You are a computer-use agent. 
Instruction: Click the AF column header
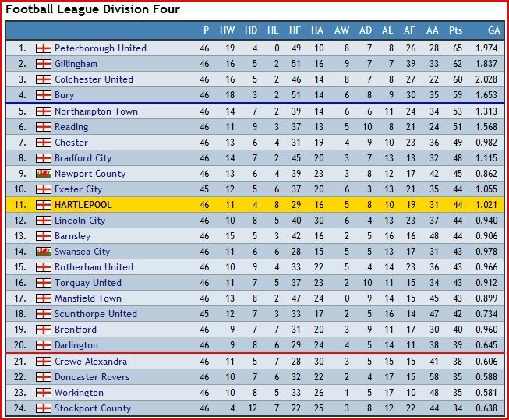[x=409, y=30]
